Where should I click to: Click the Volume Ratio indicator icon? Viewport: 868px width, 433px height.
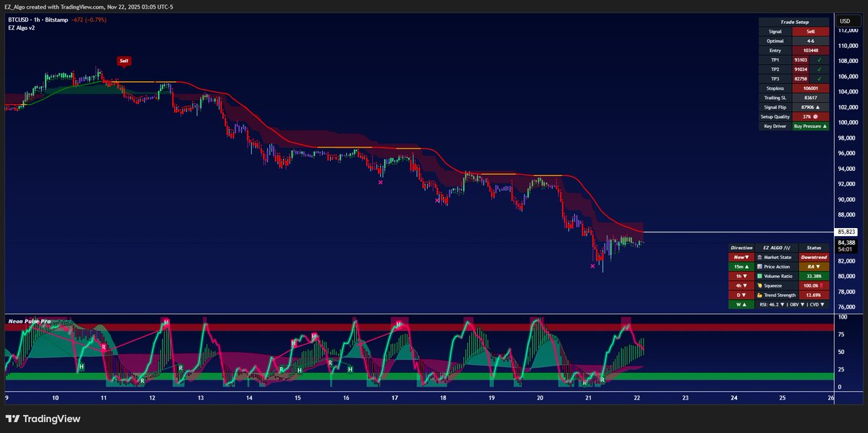(759, 276)
